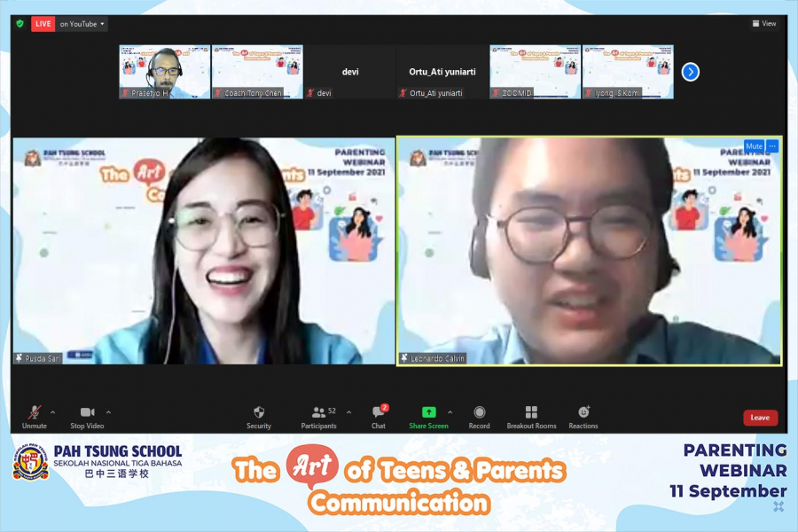Select the Ortu_Ati yuniarti participant tile
798x532 pixels.
coord(442,72)
